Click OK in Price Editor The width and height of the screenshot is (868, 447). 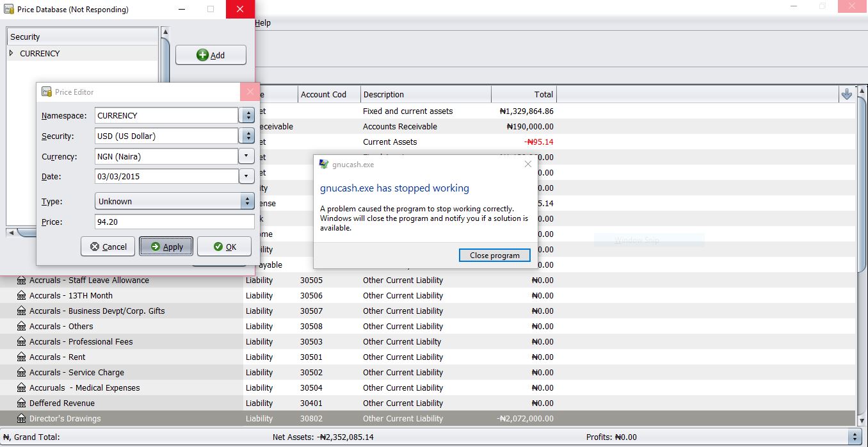click(224, 247)
